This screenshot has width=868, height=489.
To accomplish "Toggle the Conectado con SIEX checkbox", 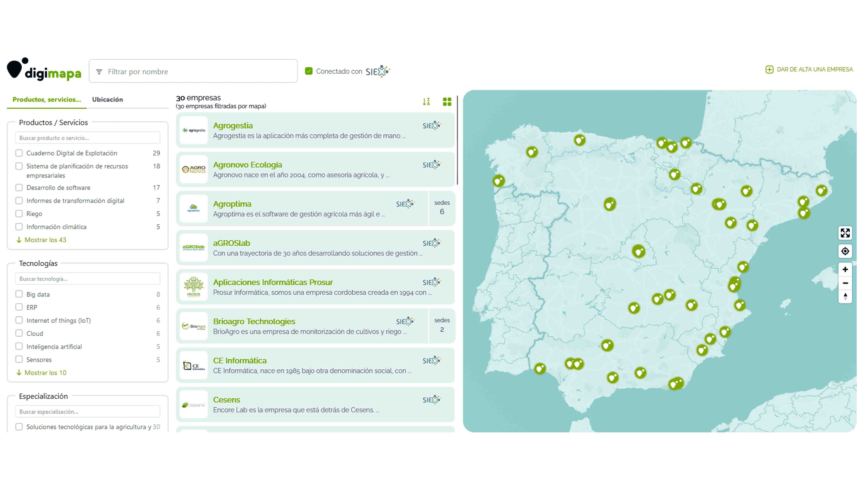I will (309, 71).
